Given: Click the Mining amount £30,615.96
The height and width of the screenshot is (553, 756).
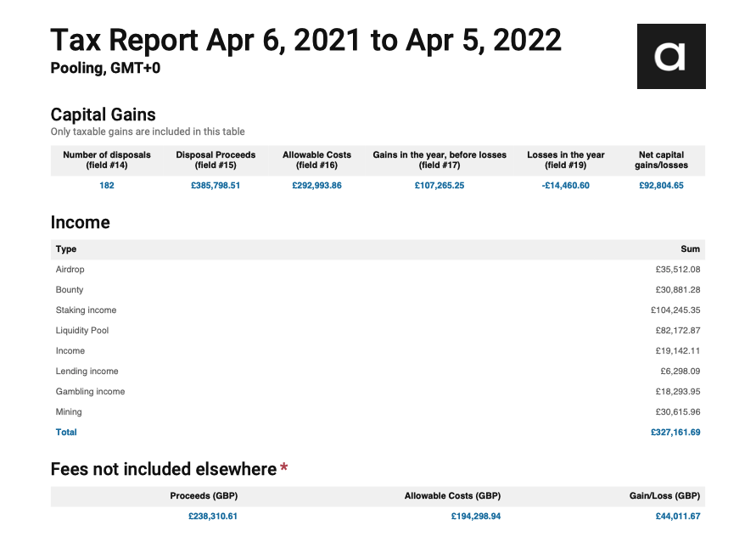Looking at the screenshot, I should [x=677, y=412].
